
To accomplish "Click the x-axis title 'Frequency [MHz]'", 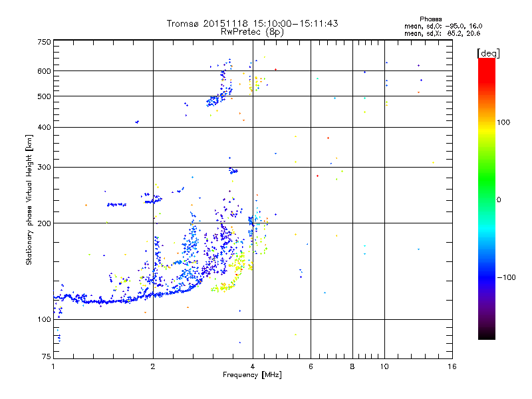I will (252, 375).
